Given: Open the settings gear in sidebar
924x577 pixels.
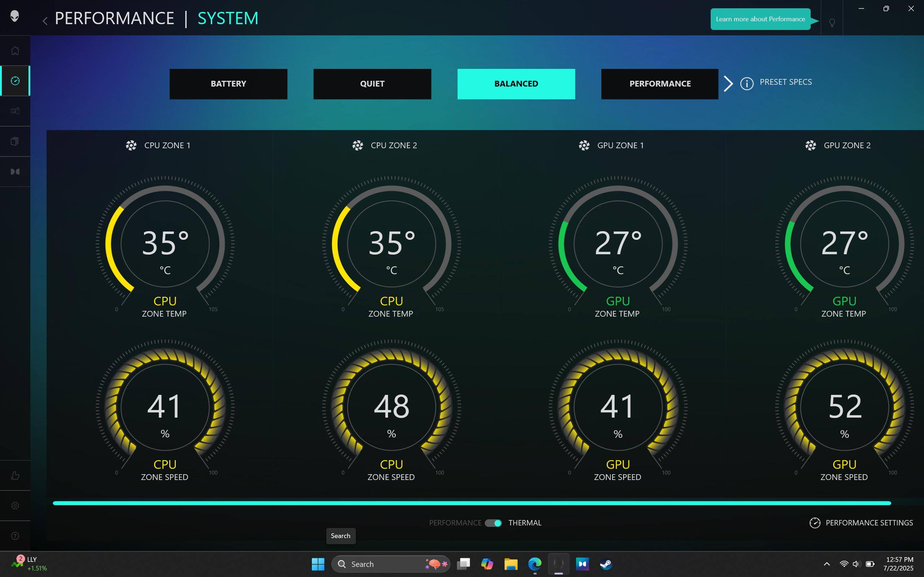Looking at the screenshot, I should [x=15, y=506].
